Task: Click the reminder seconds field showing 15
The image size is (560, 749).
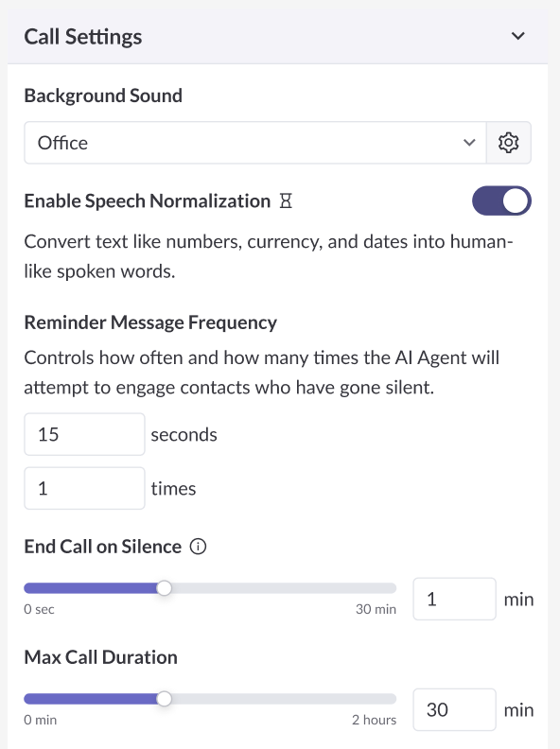Action: point(84,434)
